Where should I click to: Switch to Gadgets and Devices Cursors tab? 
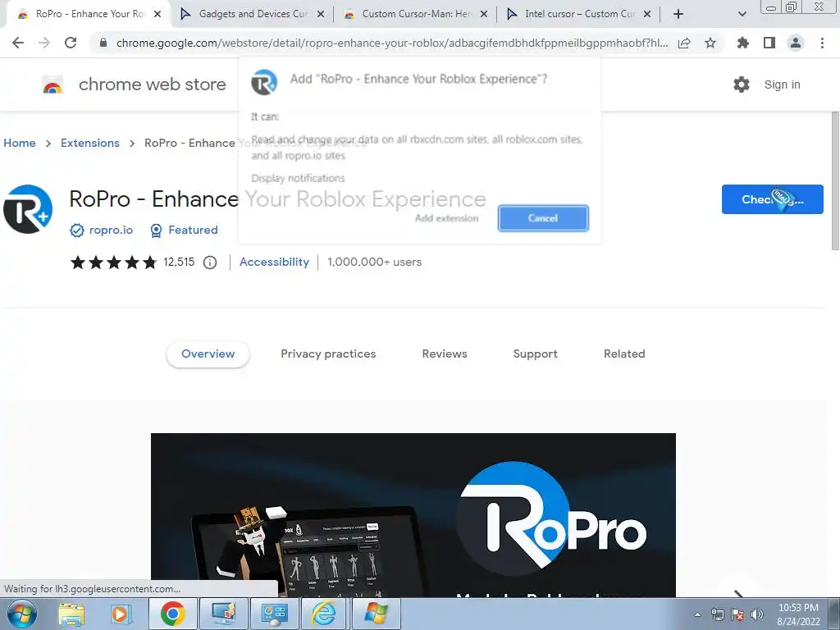(252, 14)
